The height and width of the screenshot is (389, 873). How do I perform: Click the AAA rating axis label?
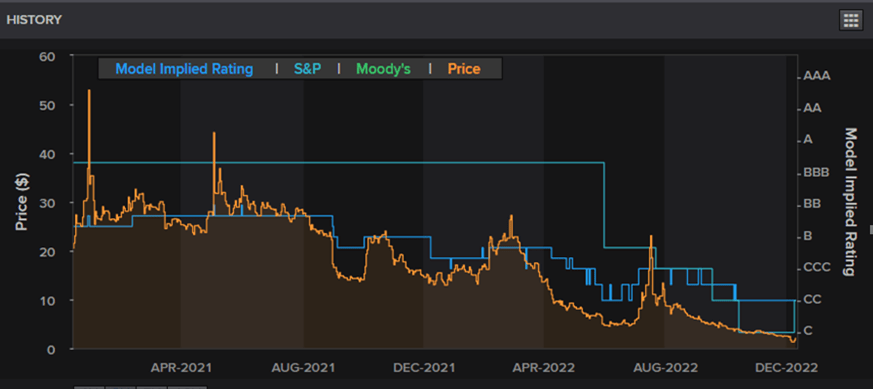click(x=817, y=76)
